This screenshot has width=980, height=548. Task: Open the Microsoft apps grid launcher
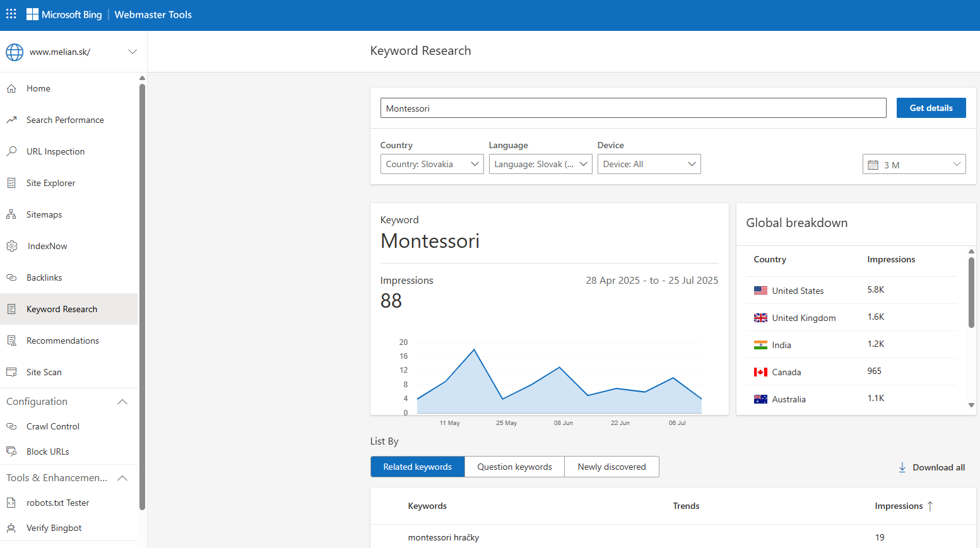(11, 13)
